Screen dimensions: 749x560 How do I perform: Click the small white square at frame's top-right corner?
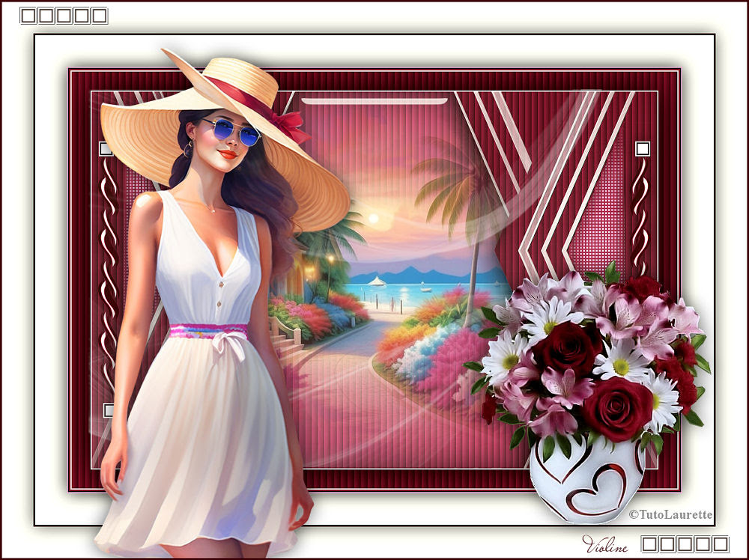(x=642, y=148)
